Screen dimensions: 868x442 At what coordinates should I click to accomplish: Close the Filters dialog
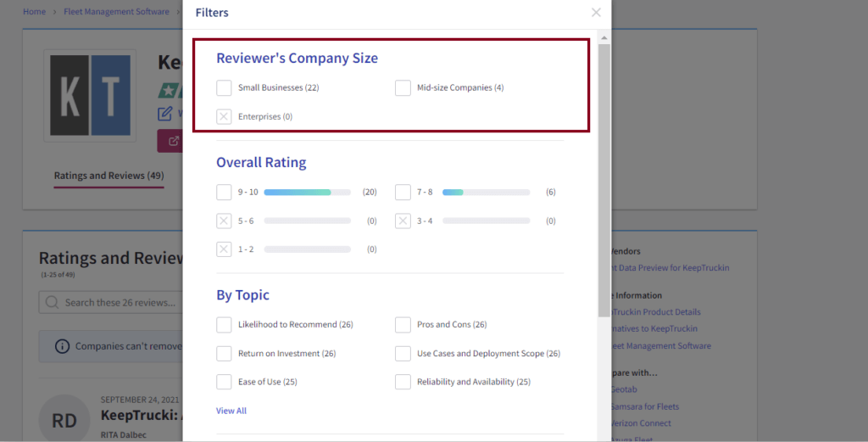(x=596, y=12)
